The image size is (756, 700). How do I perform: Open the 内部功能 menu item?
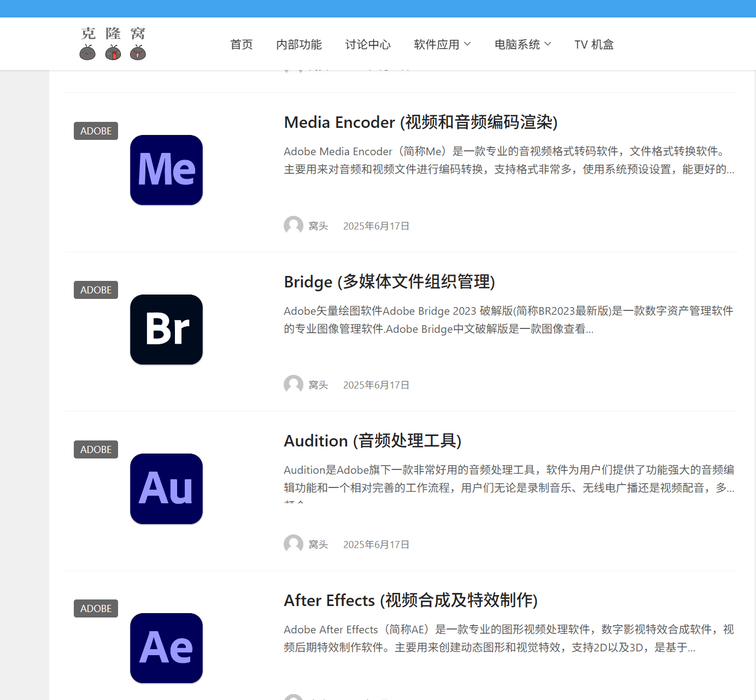pos(299,44)
